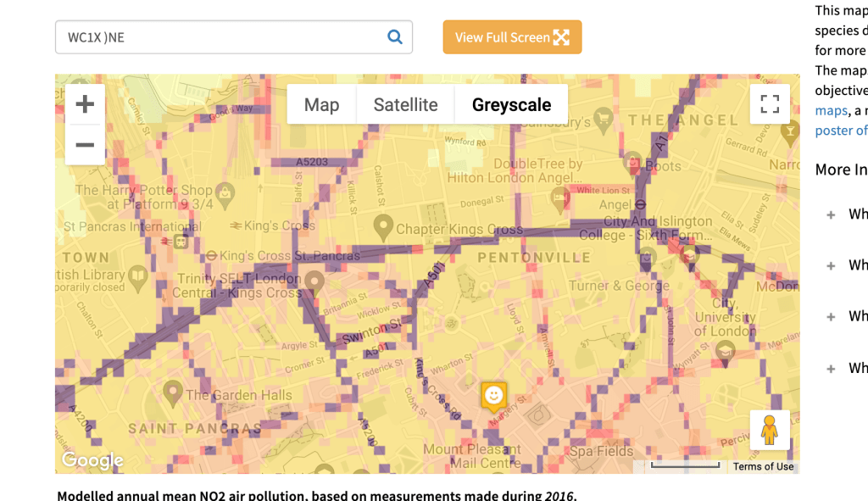868x501 pixels.
Task: Switch to the Map view type
Action: (x=321, y=105)
